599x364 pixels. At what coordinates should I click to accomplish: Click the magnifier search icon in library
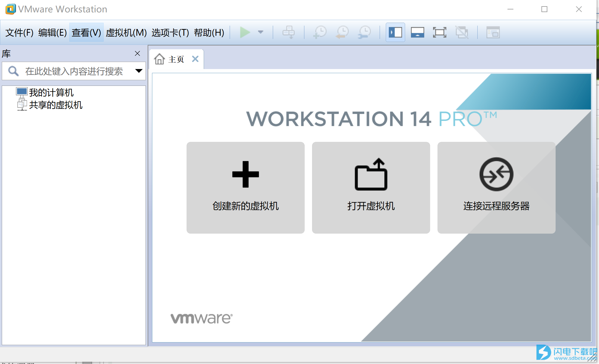tap(13, 71)
